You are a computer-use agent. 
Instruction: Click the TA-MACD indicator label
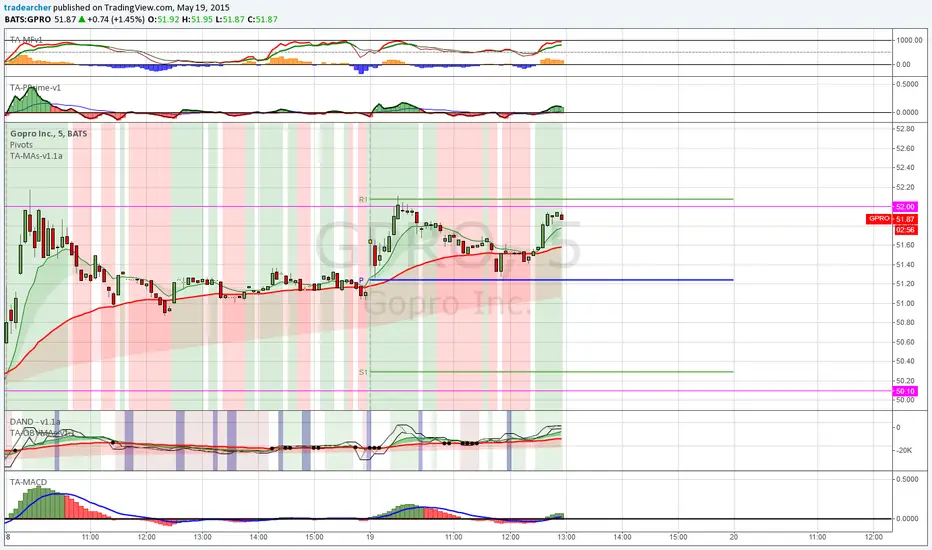click(x=28, y=482)
